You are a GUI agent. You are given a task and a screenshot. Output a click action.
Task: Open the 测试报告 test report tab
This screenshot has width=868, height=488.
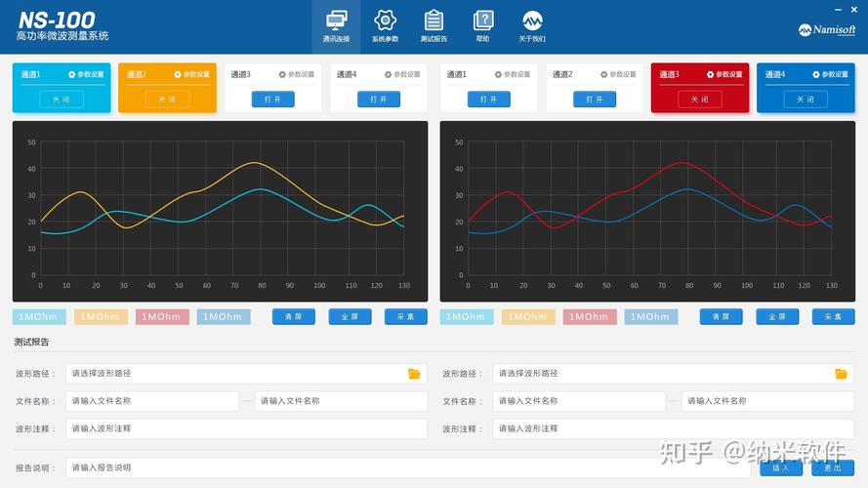(x=434, y=26)
